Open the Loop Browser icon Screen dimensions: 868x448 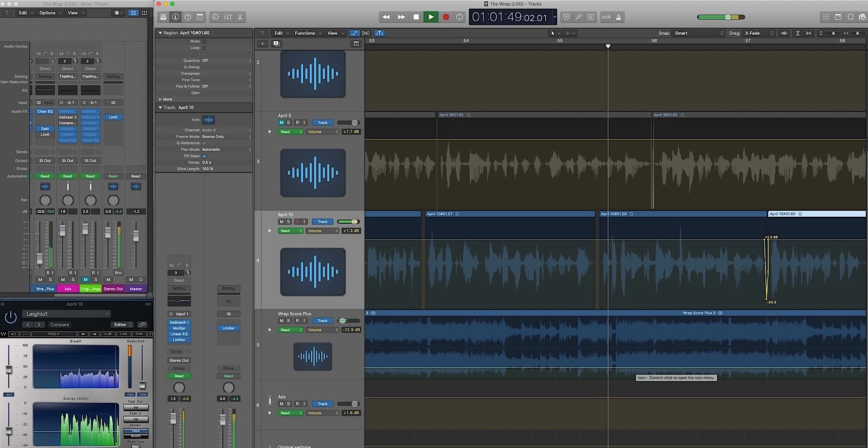pos(851,17)
